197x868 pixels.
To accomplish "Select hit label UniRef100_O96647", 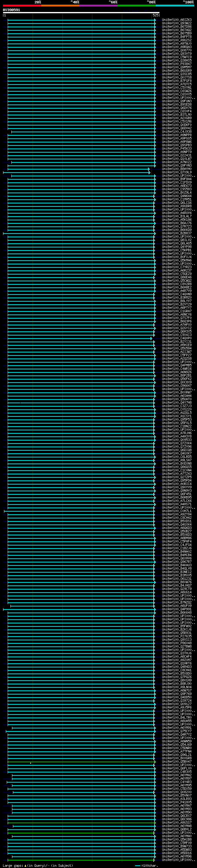I will [x=177, y=386].
